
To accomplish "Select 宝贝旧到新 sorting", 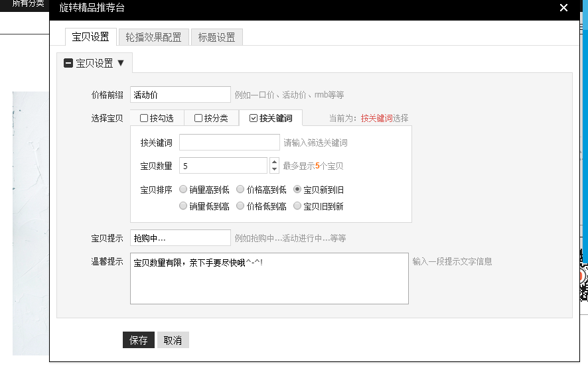I will point(297,206).
